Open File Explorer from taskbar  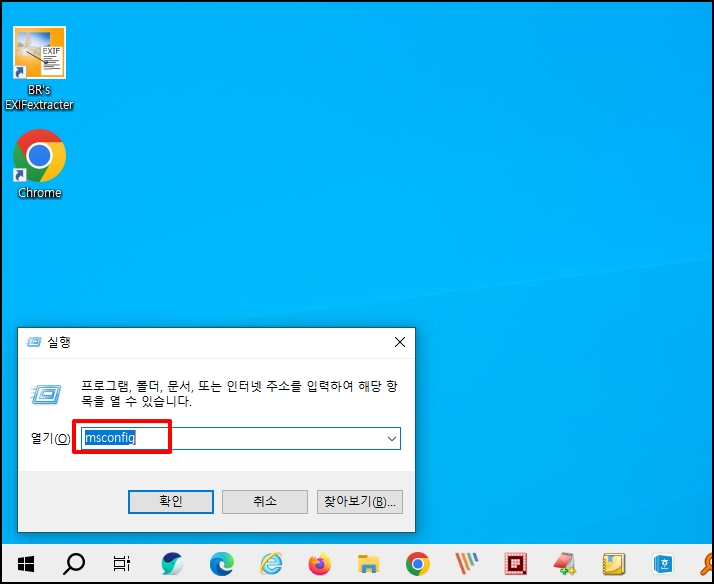tap(368, 564)
